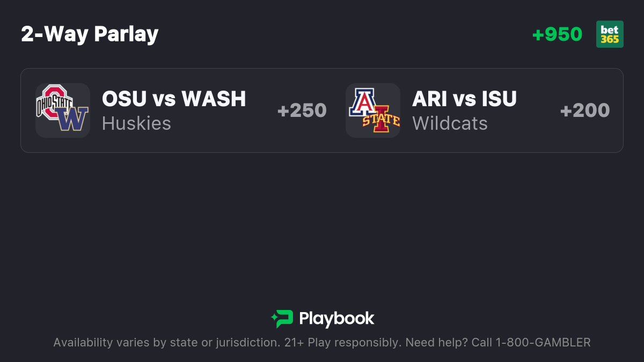Click the ARI vs ISU team thumbnail tile
The height and width of the screenshot is (362, 644).
coord(373,110)
